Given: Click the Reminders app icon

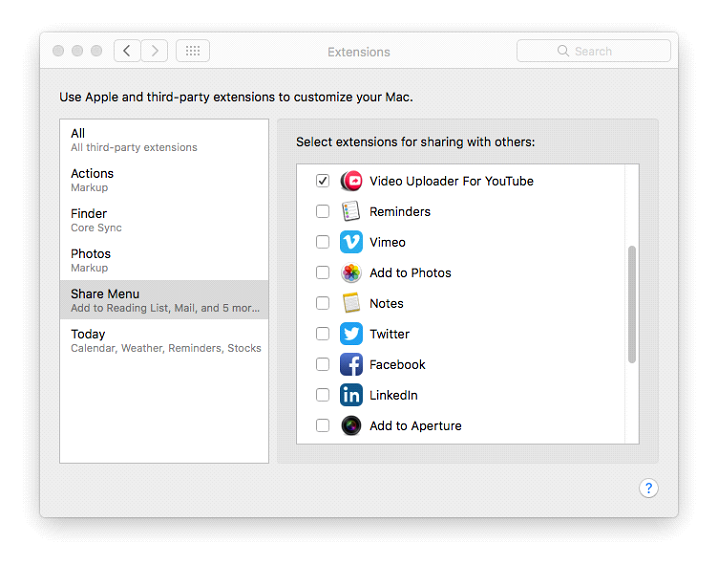Looking at the screenshot, I should click(351, 212).
